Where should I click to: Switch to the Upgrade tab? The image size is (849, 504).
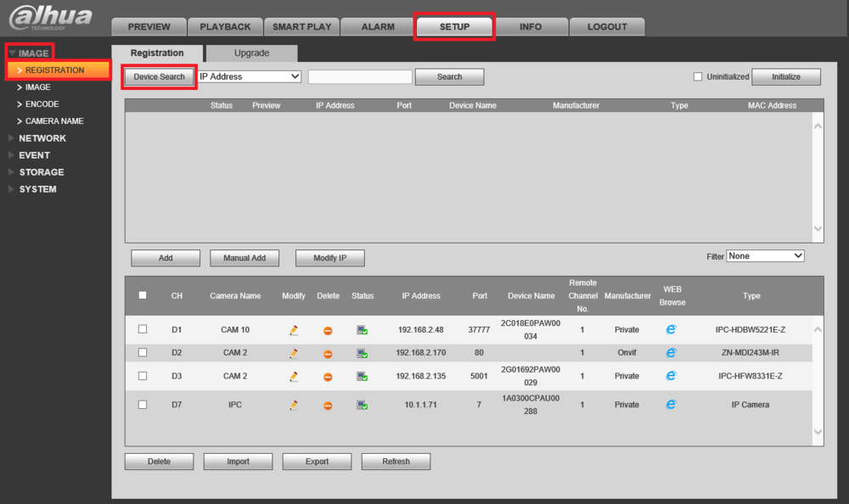tap(252, 53)
